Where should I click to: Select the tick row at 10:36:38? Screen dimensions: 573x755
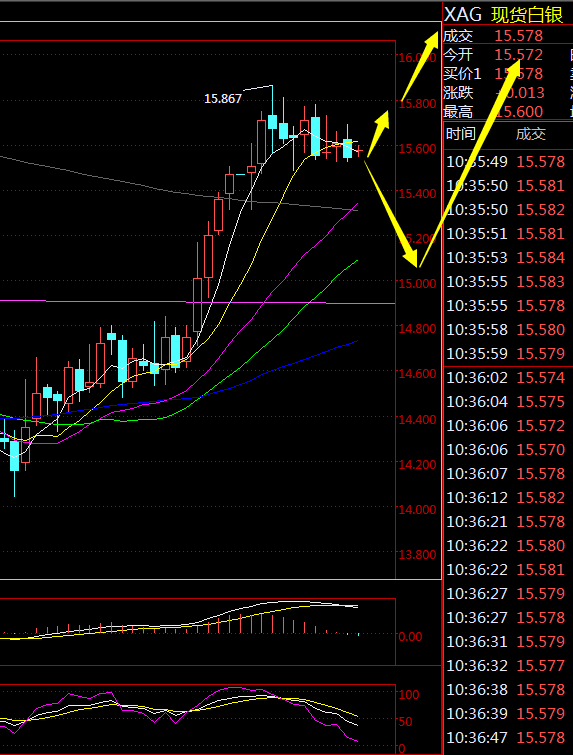coord(506,690)
